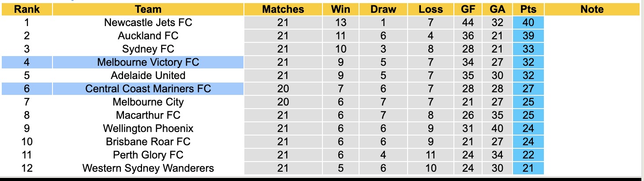Click the Rank column header

point(26,9)
